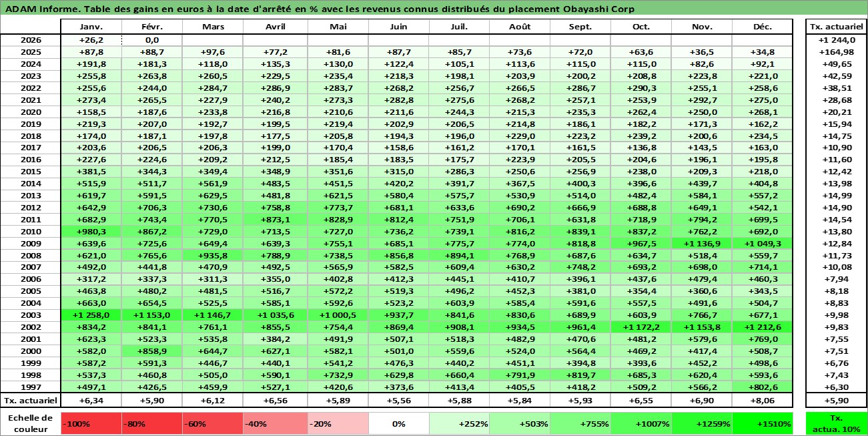This screenshot has width=868, height=436.
Task: Click the 2026 Févr. cell '0,0'
Action: click(151, 40)
